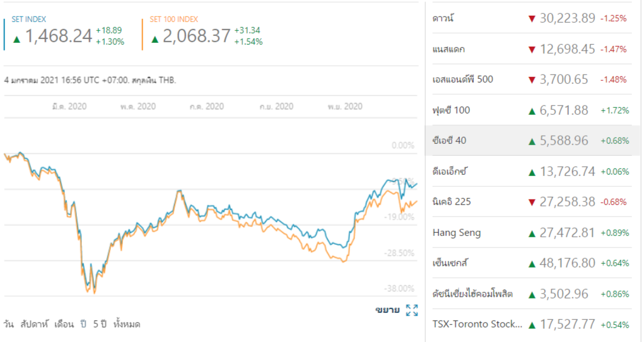Click the green up arrow beside SET INDEX value
Image resolution: width=644 pixels, height=342 pixels.
pos(16,39)
